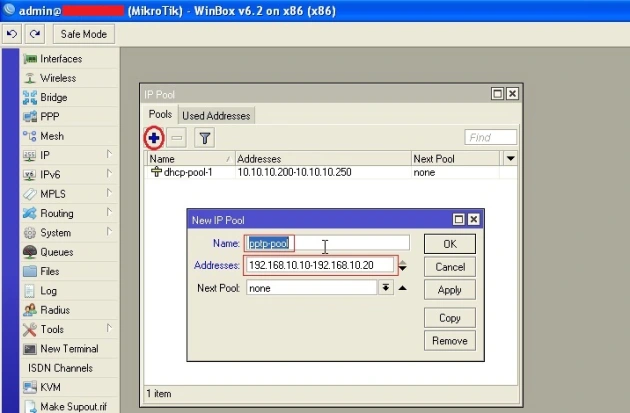Open Queues in the left sidebar
Viewport: 630px width, 413px height.
tap(56, 252)
